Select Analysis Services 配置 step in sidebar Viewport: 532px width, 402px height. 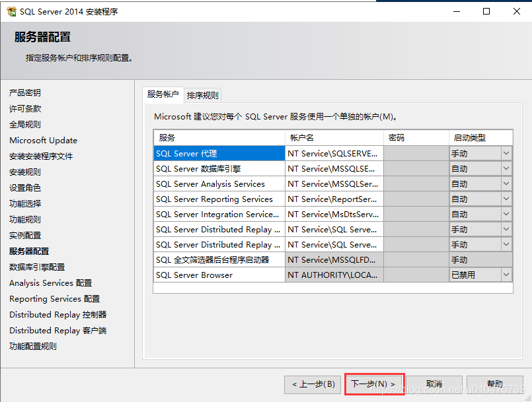coord(51,283)
